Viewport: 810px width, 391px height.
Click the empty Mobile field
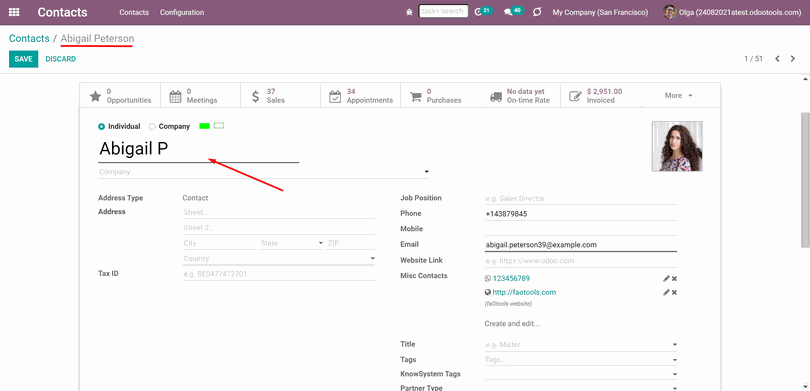click(581, 229)
